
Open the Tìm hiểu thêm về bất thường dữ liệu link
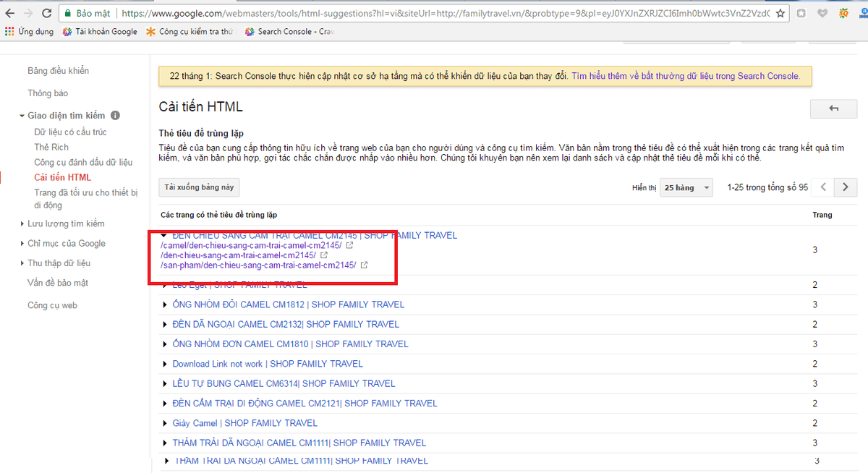[686, 76]
